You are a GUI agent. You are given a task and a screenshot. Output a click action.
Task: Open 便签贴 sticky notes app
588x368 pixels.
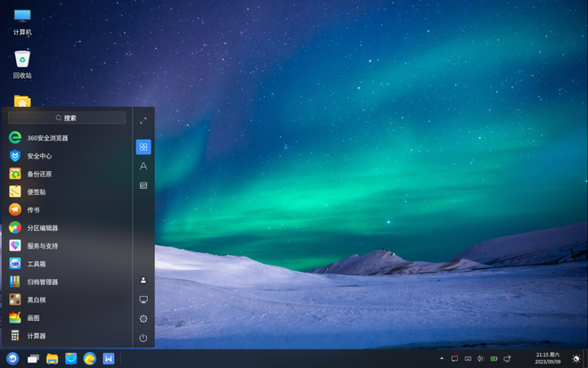37,192
